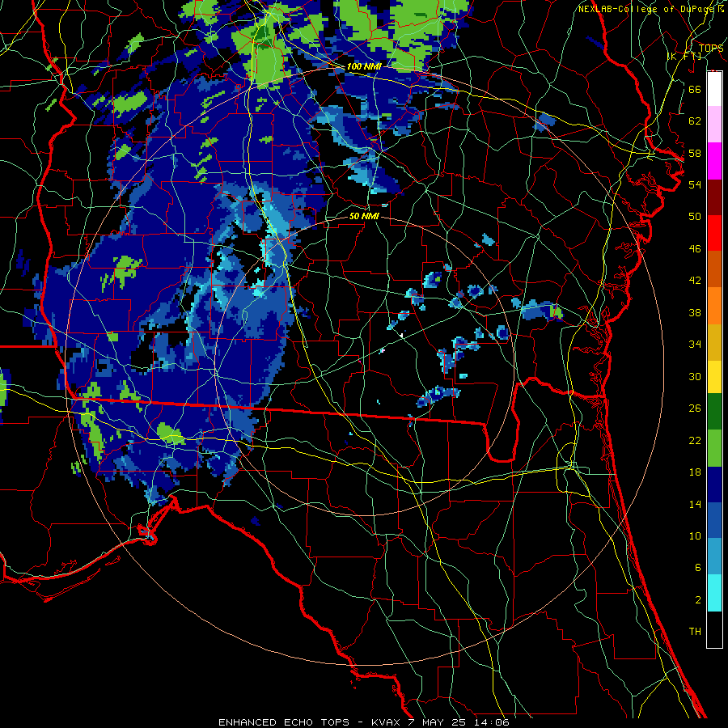This screenshot has width=728, height=728.
Task: Click the "42" legend value
Action: (695, 281)
